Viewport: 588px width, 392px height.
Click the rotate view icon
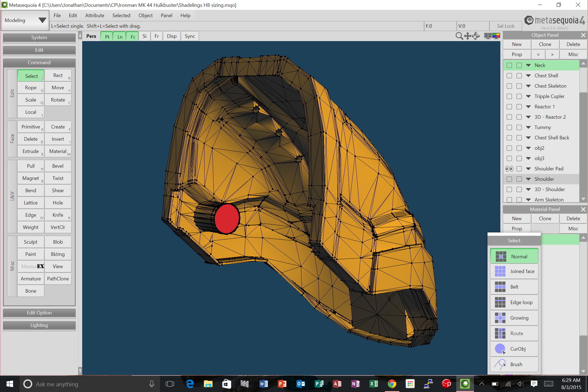(x=476, y=36)
